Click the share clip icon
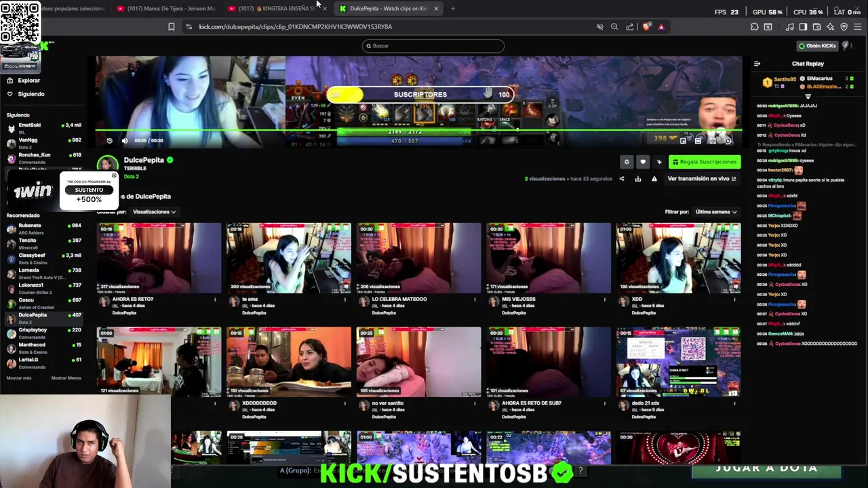 pyautogui.click(x=621, y=179)
